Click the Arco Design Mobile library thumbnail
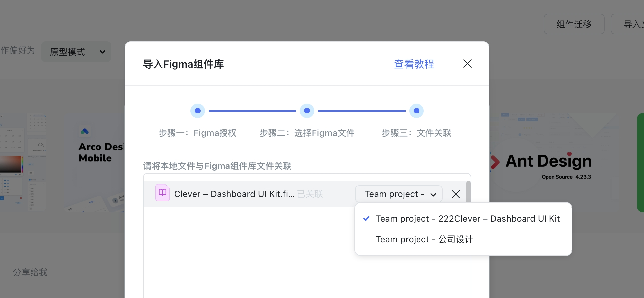The image size is (644, 298). (94, 163)
